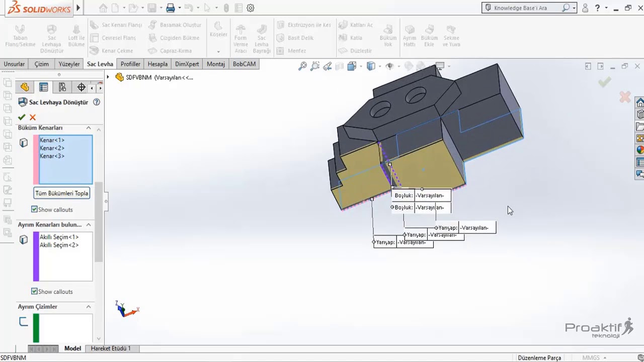Click the Zoom to Fit magnifier icon
This screenshot has height=362, width=644.
point(302,66)
